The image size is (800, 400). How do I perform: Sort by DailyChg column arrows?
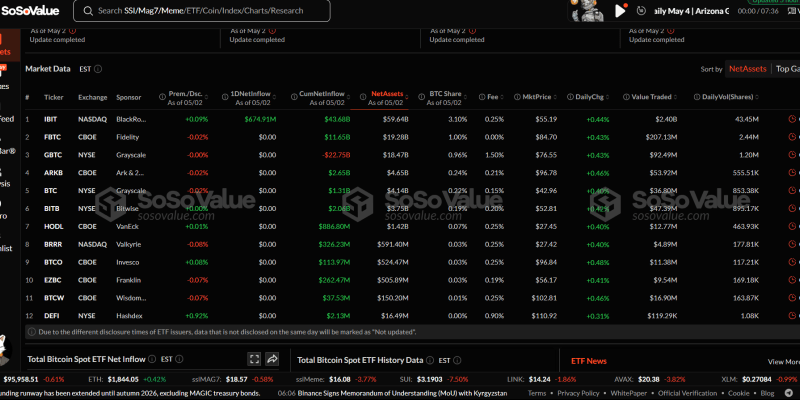pyautogui.click(x=609, y=96)
